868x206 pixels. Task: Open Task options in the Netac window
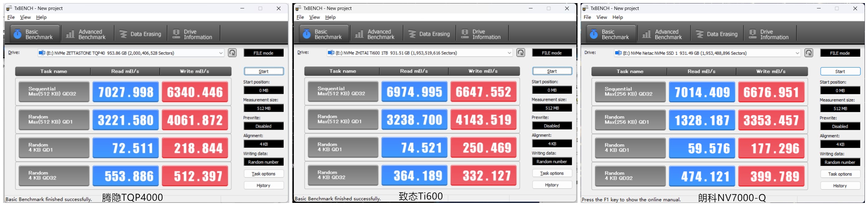[x=840, y=174]
